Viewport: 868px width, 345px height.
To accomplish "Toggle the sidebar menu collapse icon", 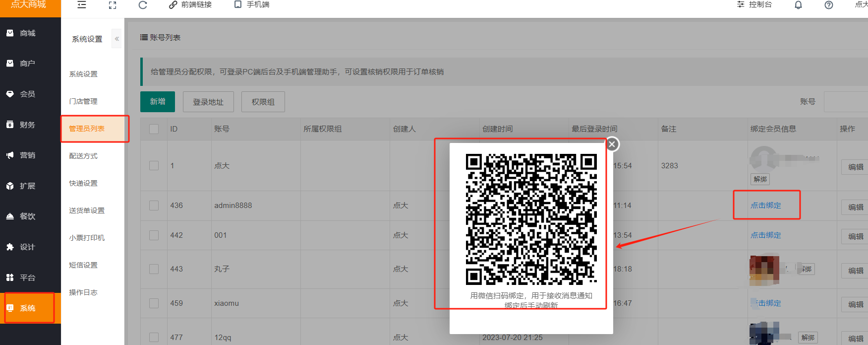I will pyautogui.click(x=82, y=4).
